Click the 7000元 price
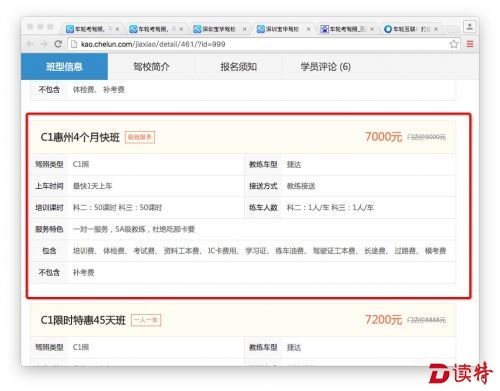The width and height of the screenshot is (500, 391). (383, 137)
